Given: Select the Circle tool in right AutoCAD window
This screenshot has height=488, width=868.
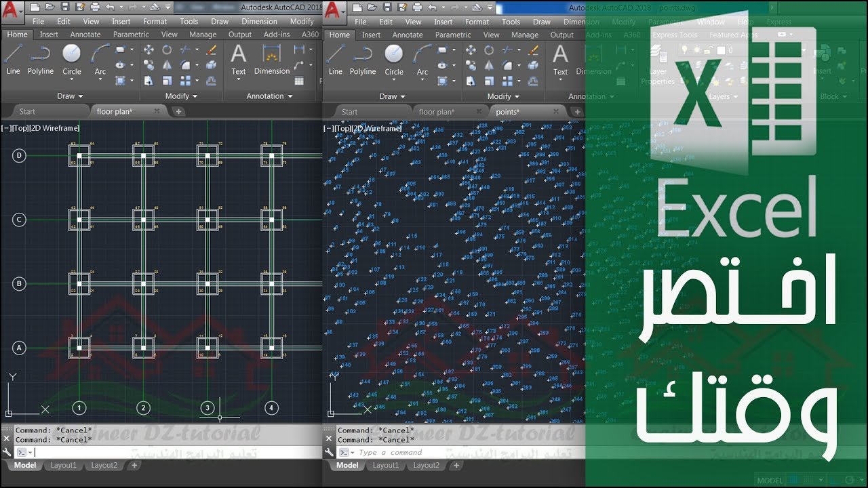Looking at the screenshot, I should 393,60.
